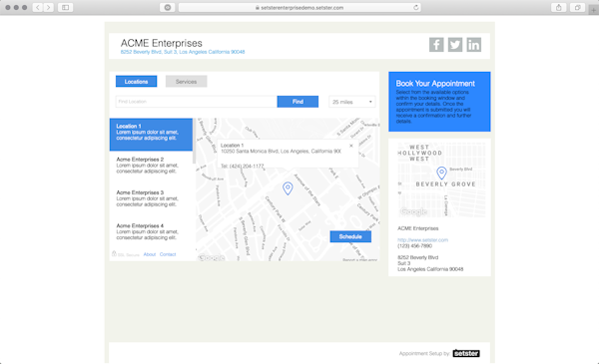Open the Contact link
The height and width of the screenshot is (364, 599).
(x=168, y=254)
